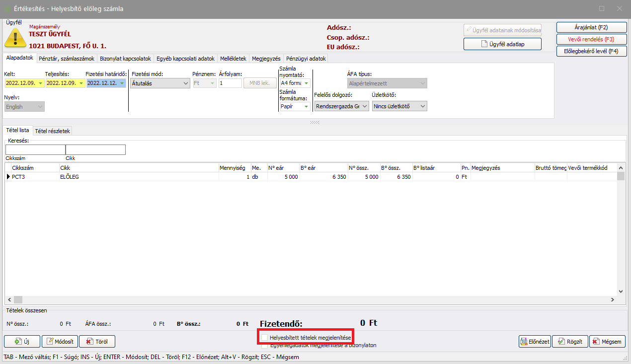Open the Ügyfél adatlap customer sheet

[502, 44]
